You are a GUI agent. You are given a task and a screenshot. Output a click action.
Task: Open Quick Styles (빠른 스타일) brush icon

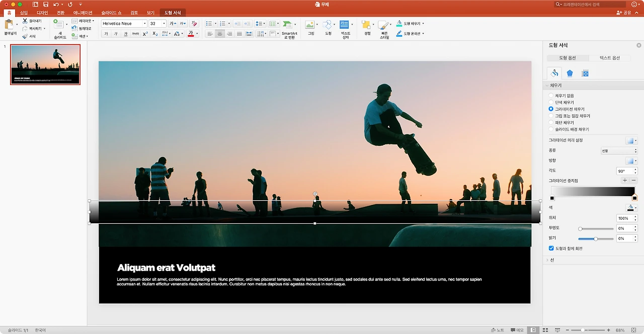[384, 25]
